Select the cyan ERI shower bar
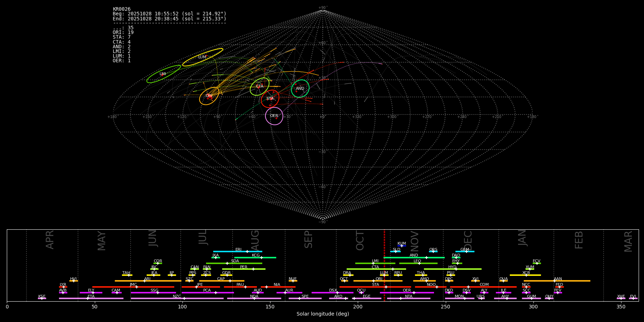 [x=238, y=252]
